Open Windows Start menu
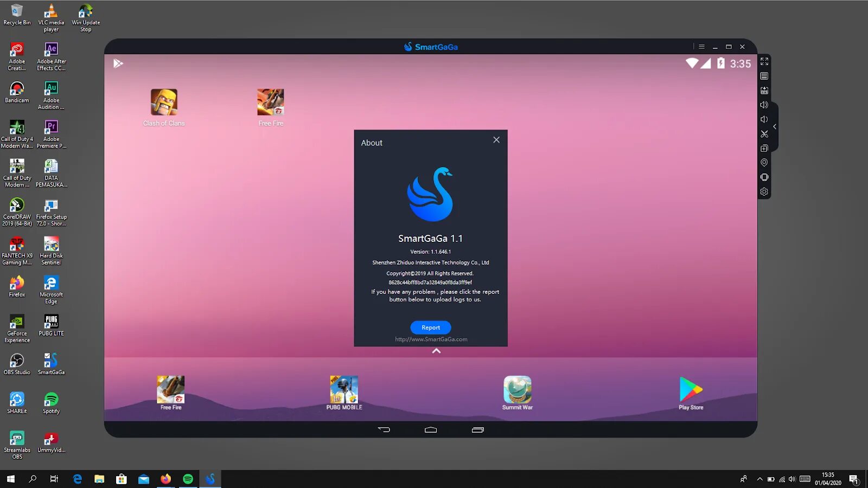Viewport: 868px width, 488px height. click(x=11, y=479)
